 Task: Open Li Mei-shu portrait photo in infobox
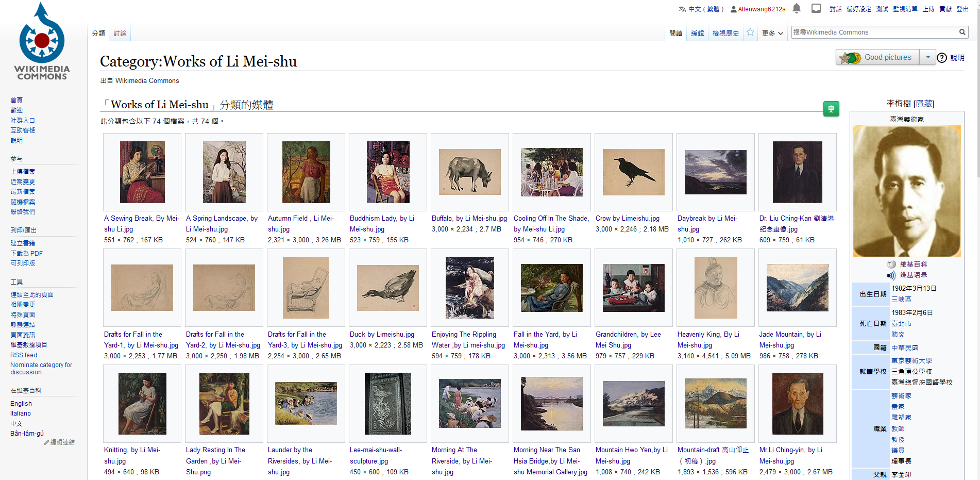907,191
